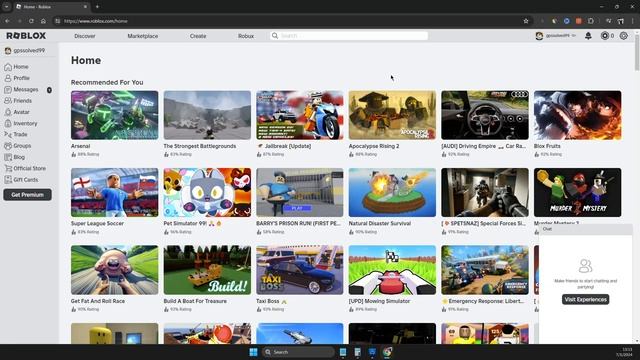This screenshot has height=360, width=640.
Task: Go to the browser home page icon
Action: (43, 21)
